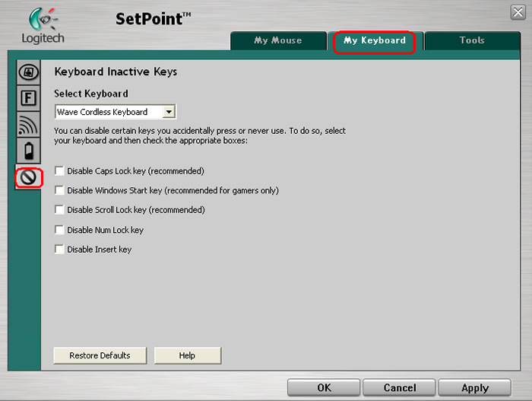Open keyboard hot keys settings sidebar icon
The width and height of the screenshot is (532, 401).
click(29, 72)
